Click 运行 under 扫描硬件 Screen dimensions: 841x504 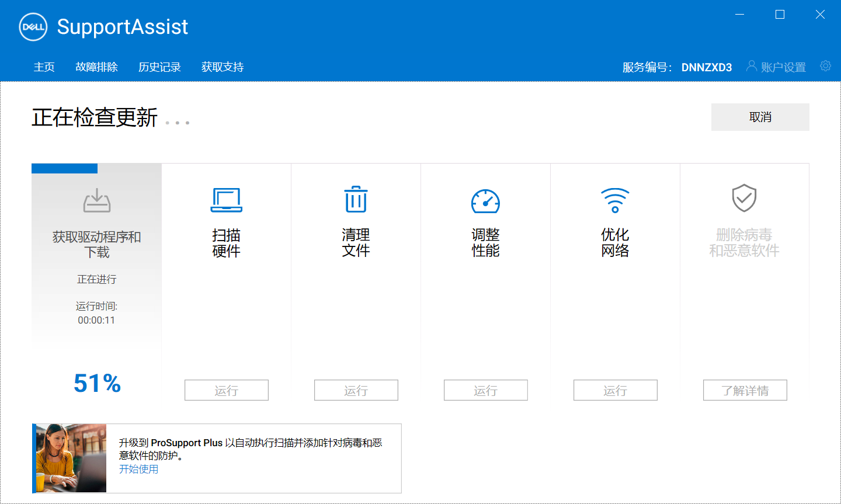pos(227,390)
